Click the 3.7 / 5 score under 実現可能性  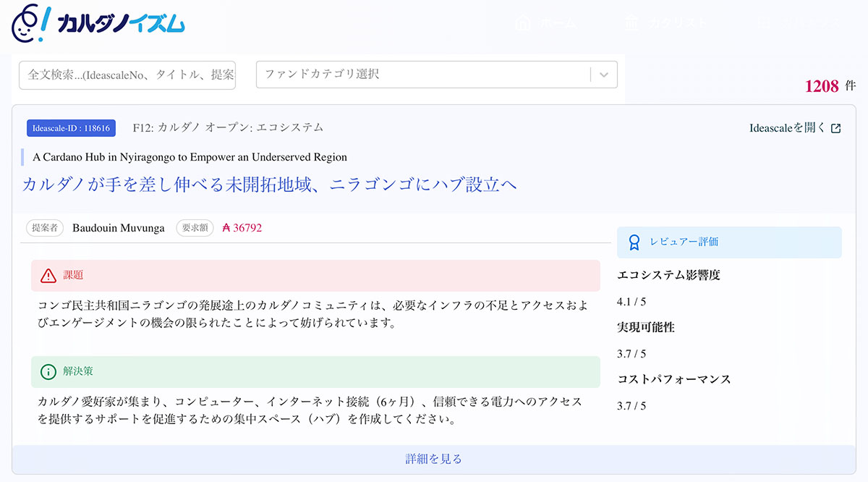click(x=631, y=353)
